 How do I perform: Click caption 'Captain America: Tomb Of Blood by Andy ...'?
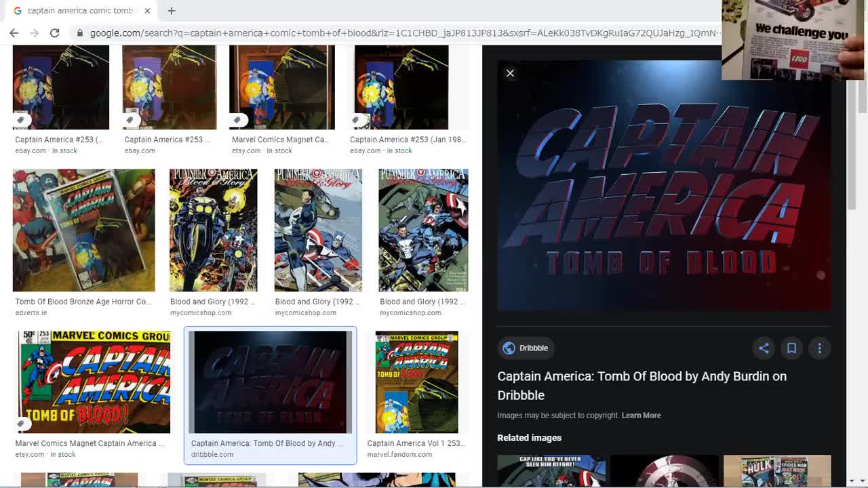click(x=267, y=443)
